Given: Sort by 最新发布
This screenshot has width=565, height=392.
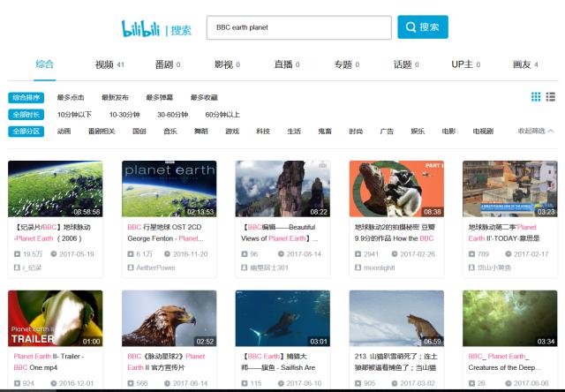Looking at the screenshot, I should (x=115, y=98).
